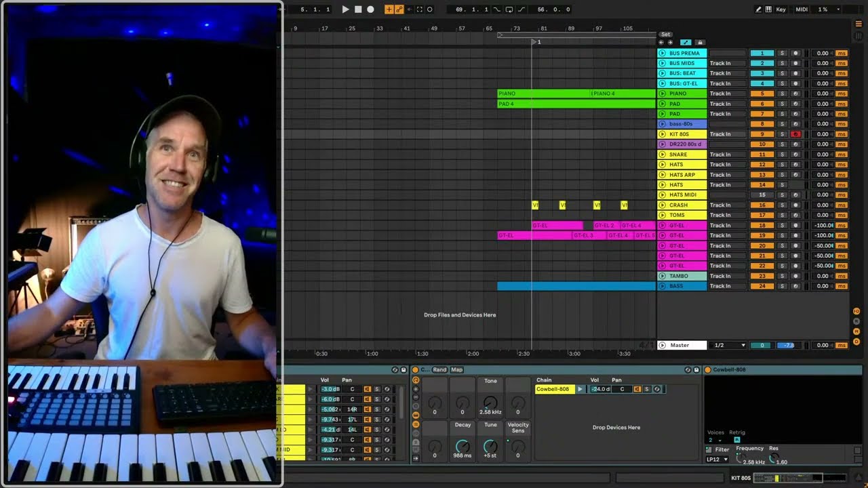Click the Cowbell-808 chain volume field

tap(600, 389)
